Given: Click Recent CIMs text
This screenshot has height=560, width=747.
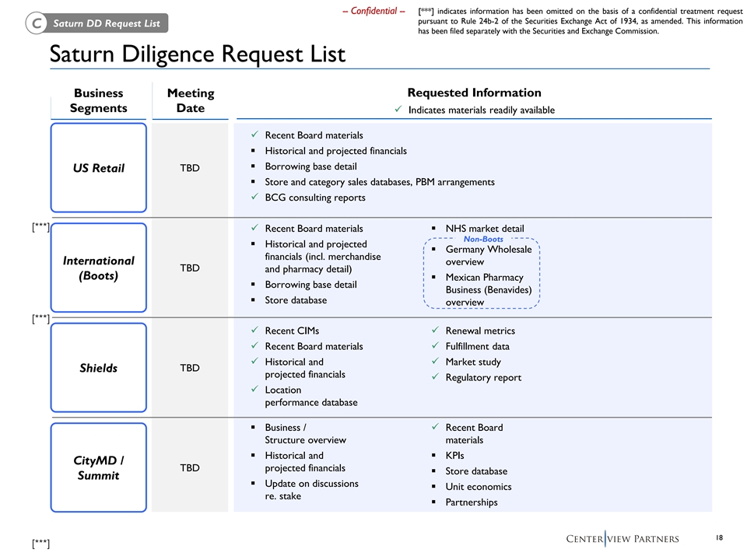Looking at the screenshot, I should pyautogui.click(x=292, y=331).
